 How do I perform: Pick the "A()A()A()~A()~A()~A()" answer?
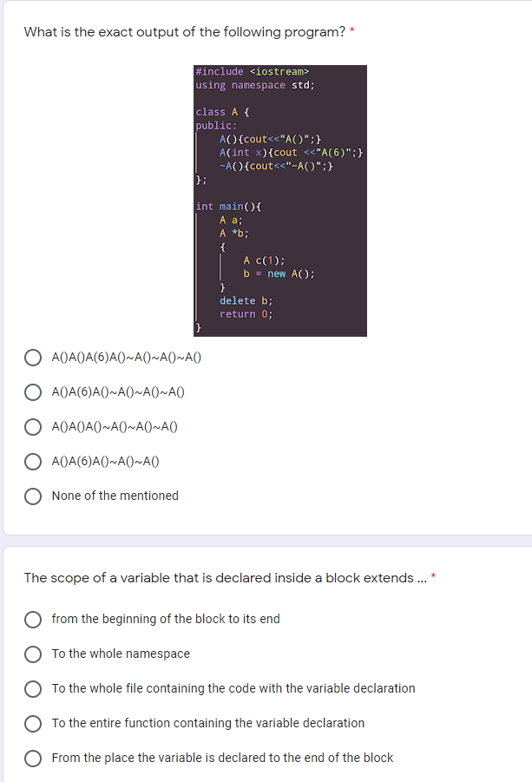point(33,426)
